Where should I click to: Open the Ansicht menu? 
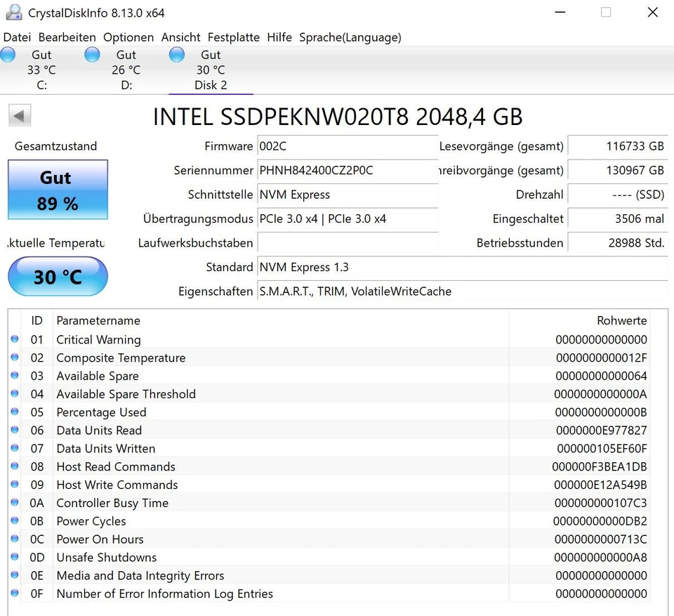click(x=180, y=37)
